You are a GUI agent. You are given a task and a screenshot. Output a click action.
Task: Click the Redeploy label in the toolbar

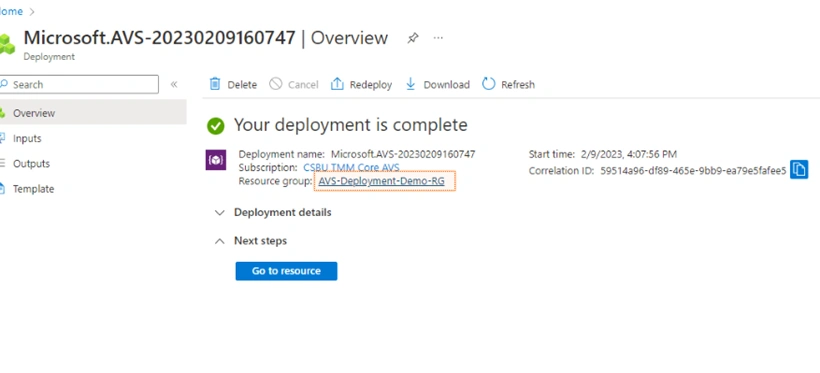(371, 85)
